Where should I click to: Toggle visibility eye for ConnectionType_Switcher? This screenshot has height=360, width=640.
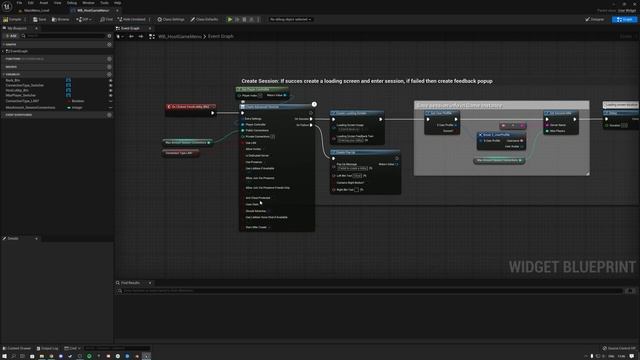[x=111, y=85]
